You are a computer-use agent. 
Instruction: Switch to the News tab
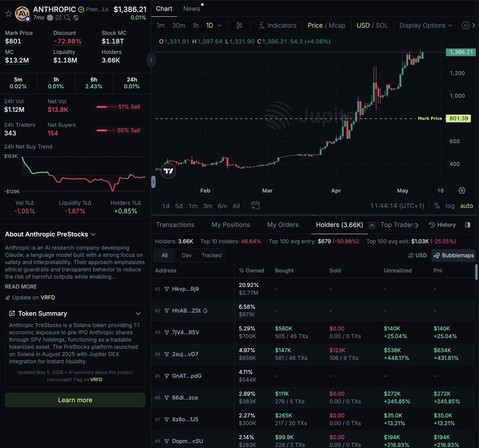[x=192, y=9]
